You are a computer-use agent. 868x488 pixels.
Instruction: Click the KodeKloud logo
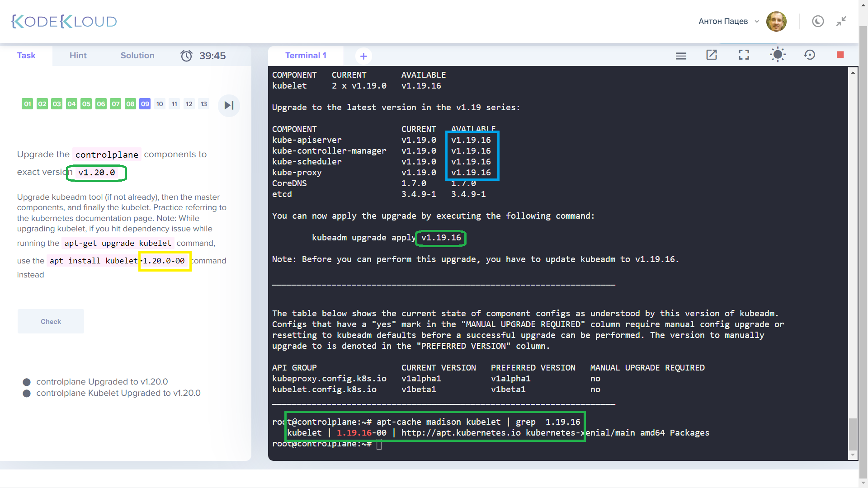pyautogui.click(x=64, y=21)
